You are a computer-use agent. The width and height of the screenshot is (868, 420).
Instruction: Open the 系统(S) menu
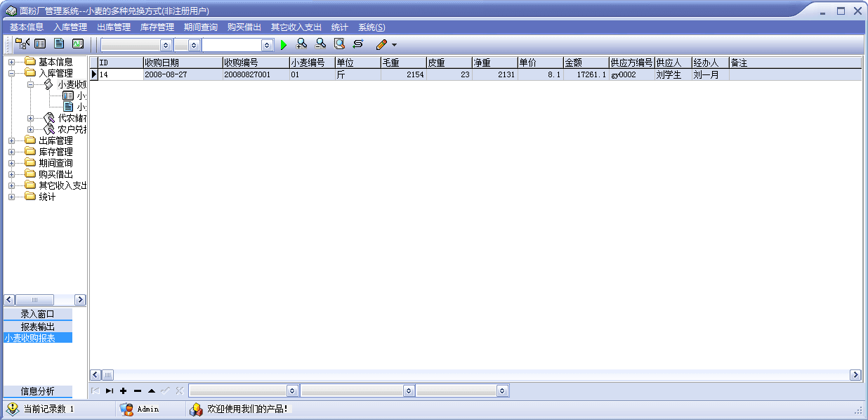click(371, 27)
